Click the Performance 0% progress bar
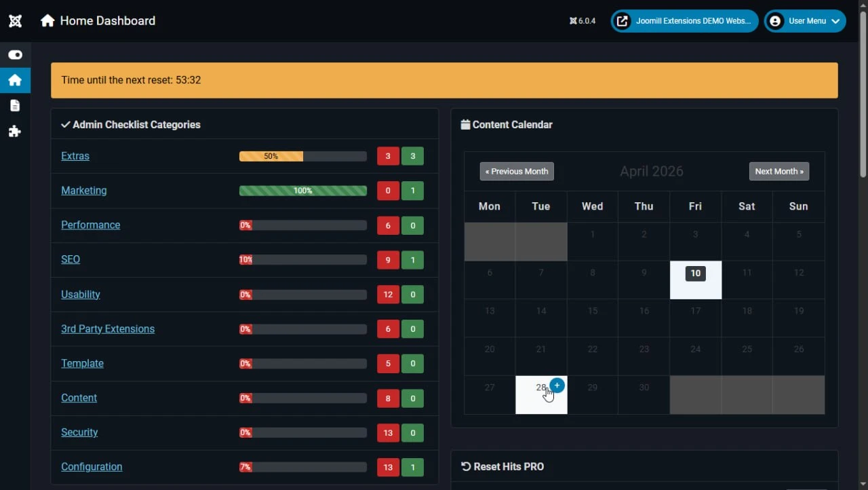The image size is (868, 490). click(x=303, y=225)
